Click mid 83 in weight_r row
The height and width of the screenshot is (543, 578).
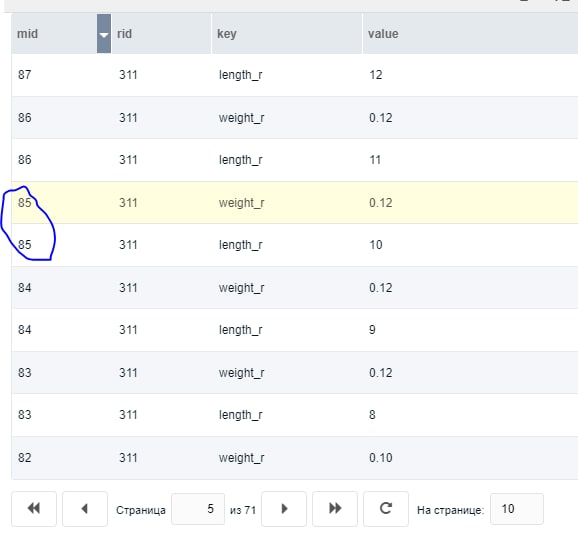pos(25,373)
